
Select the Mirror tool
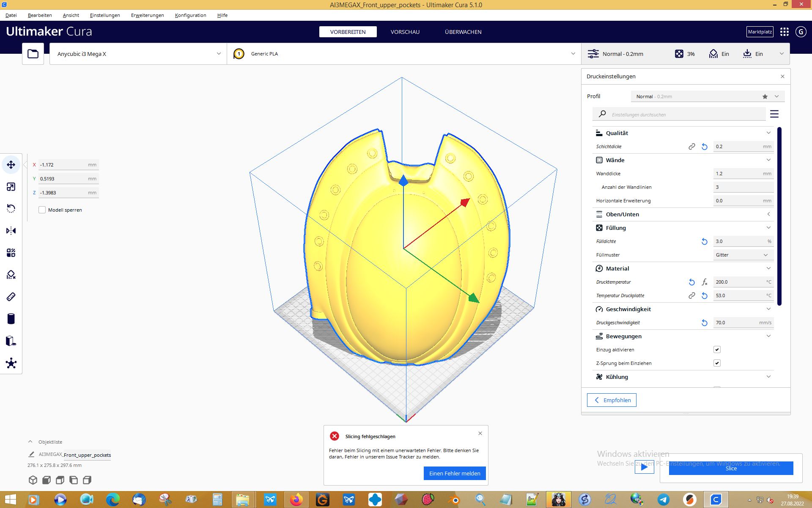click(x=11, y=231)
